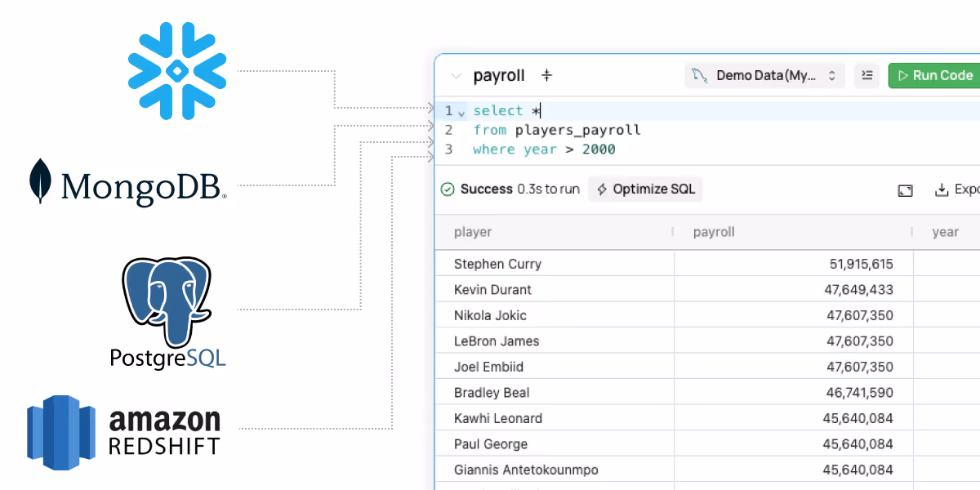Select the Kawhi Leonard cell
The width and height of the screenshot is (980, 490).
point(555,418)
